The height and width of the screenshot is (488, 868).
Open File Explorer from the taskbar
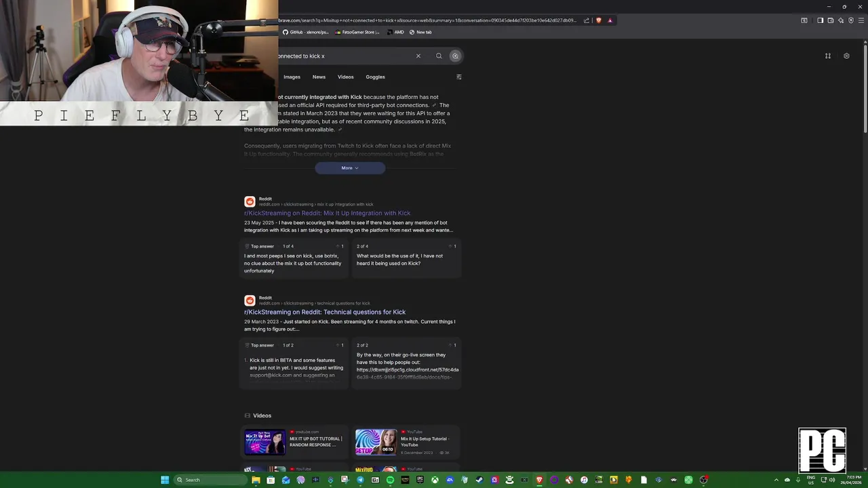(x=256, y=480)
